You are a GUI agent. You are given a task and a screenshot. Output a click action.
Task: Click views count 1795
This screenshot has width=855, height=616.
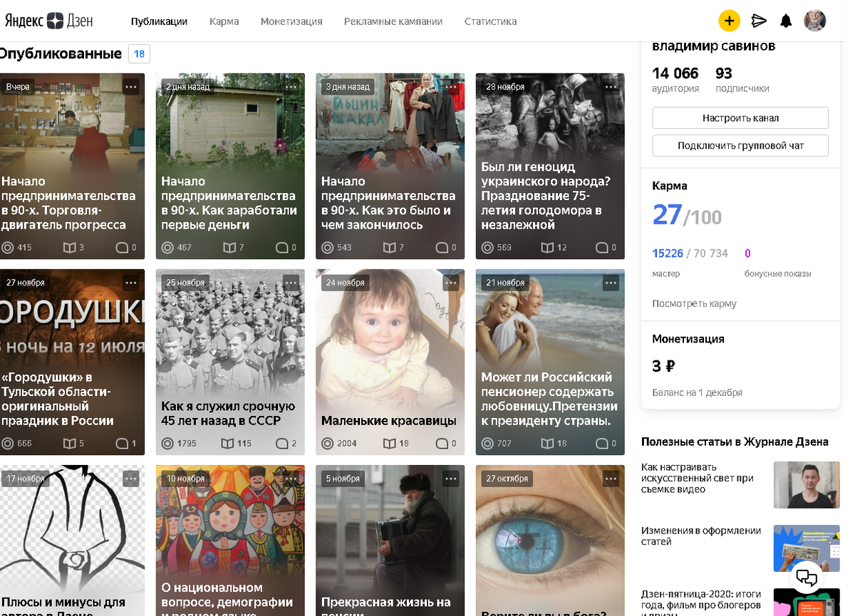click(187, 444)
